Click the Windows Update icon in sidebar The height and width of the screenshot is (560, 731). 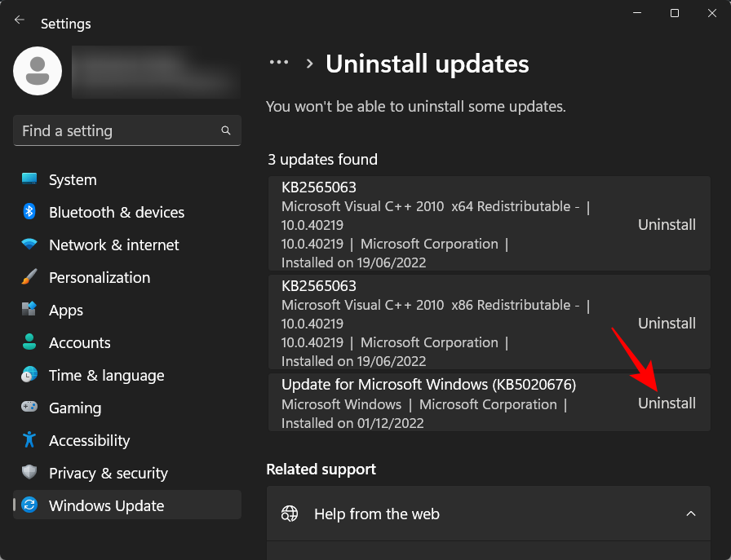(x=29, y=505)
